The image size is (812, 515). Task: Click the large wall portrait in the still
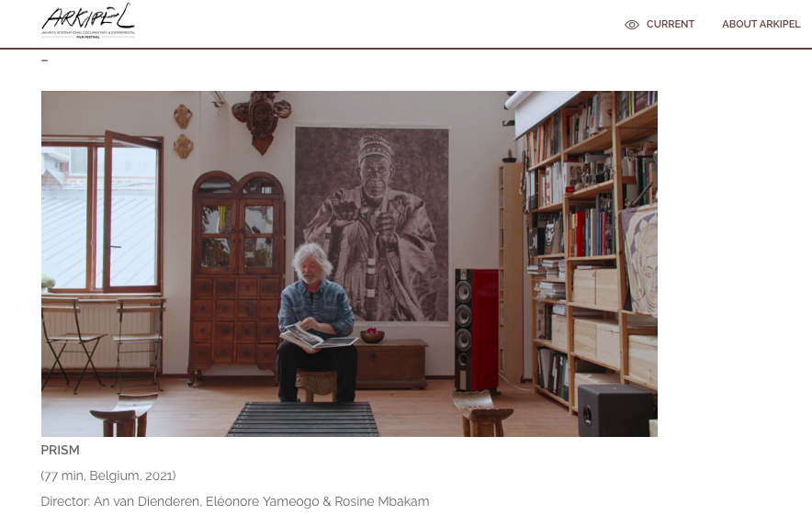[x=372, y=224]
